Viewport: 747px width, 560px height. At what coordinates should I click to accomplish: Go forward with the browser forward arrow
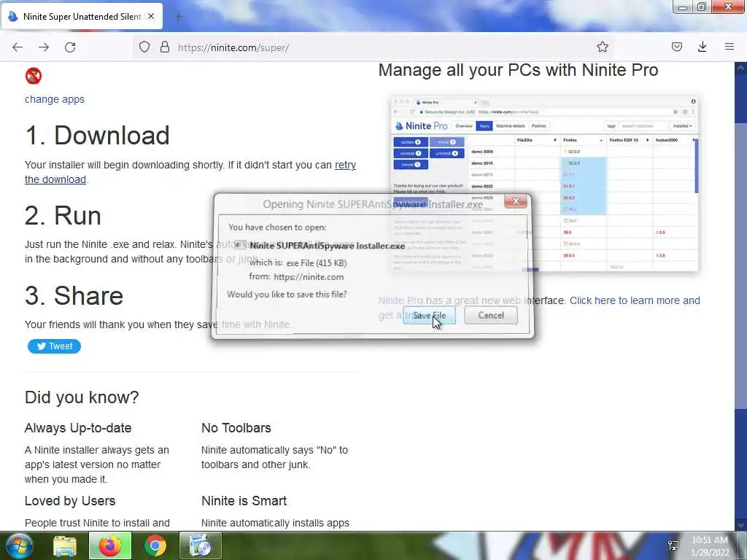click(x=44, y=47)
